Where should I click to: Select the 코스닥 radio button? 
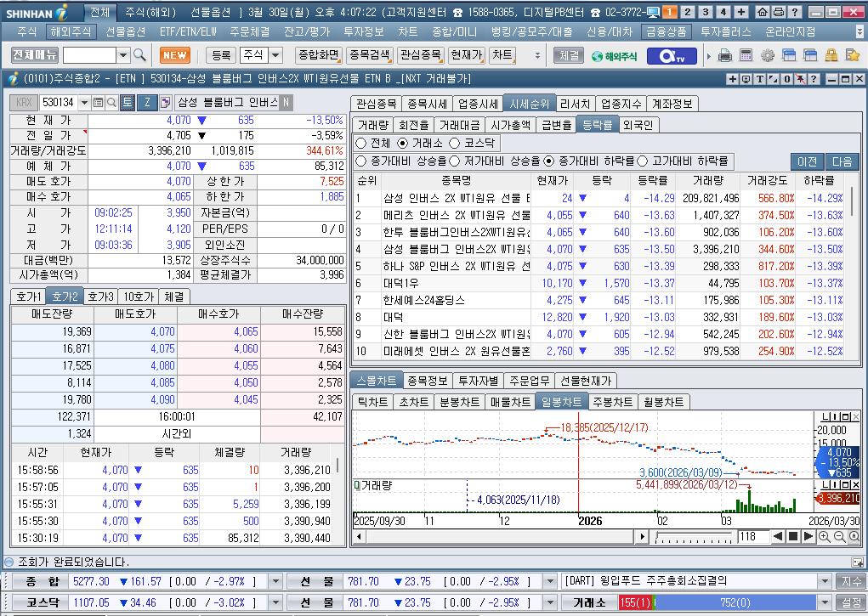455,144
